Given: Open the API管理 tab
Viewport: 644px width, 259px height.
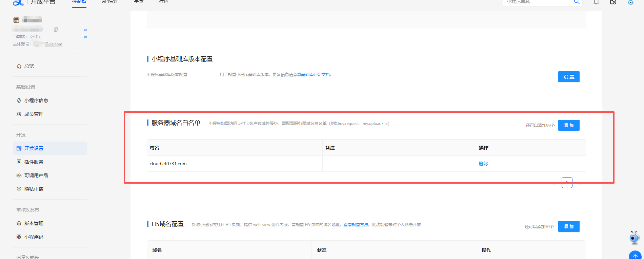Looking at the screenshot, I should point(110,2).
